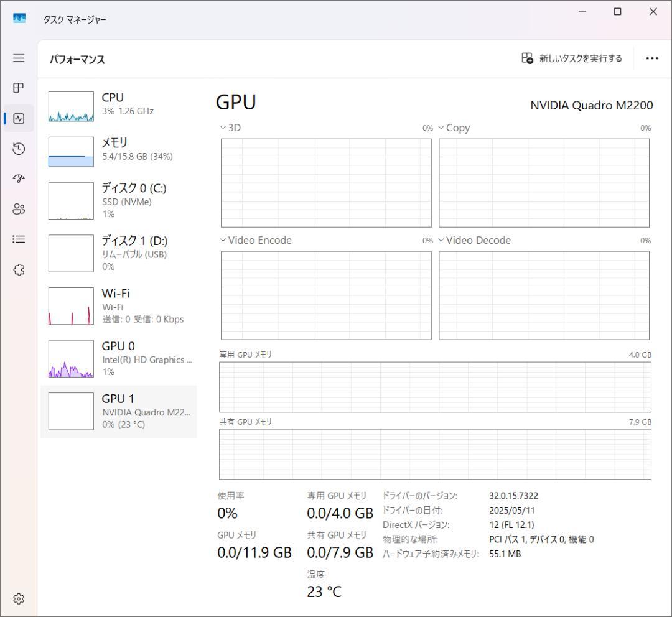672x617 pixels.
Task: Open the App history page
Action: point(19,149)
